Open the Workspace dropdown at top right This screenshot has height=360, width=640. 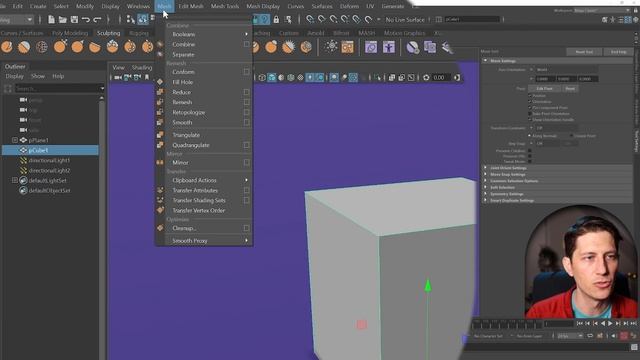[x=602, y=10]
